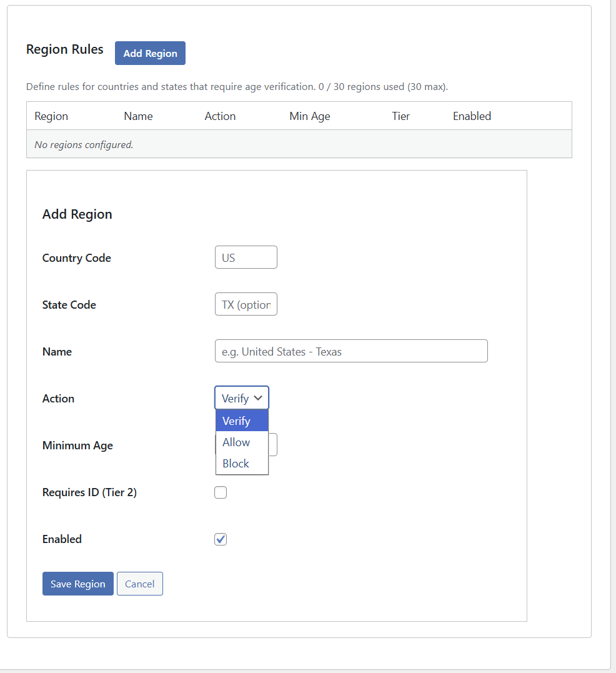Screen dimensions: 616x673
Task: Click the Min Age column header
Action: [x=310, y=116]
